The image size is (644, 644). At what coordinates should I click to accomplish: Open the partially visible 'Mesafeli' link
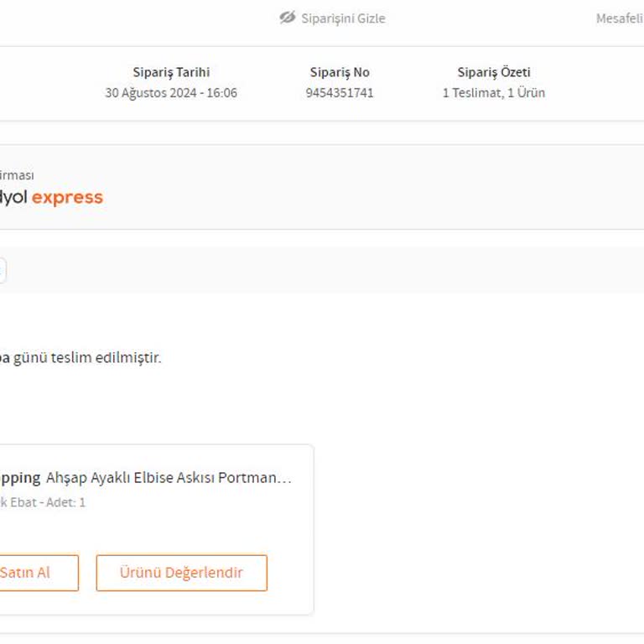(619, 18)
